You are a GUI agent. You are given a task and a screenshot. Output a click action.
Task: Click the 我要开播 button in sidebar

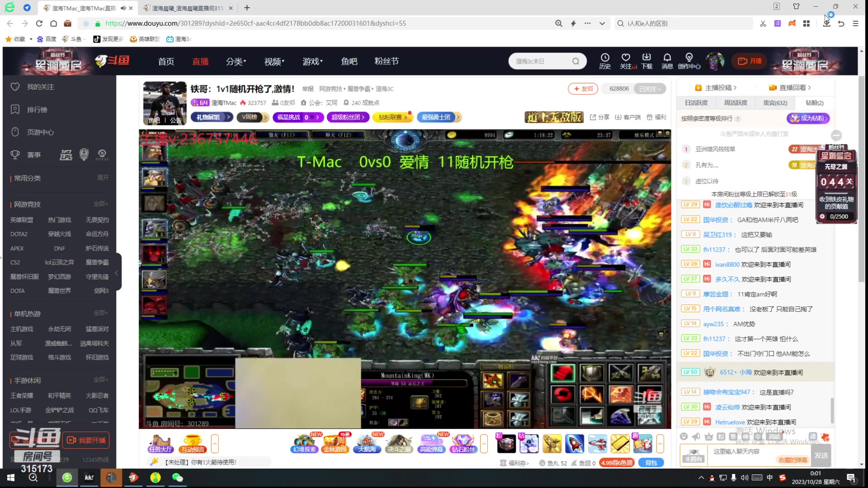click(x=86, y=440)
